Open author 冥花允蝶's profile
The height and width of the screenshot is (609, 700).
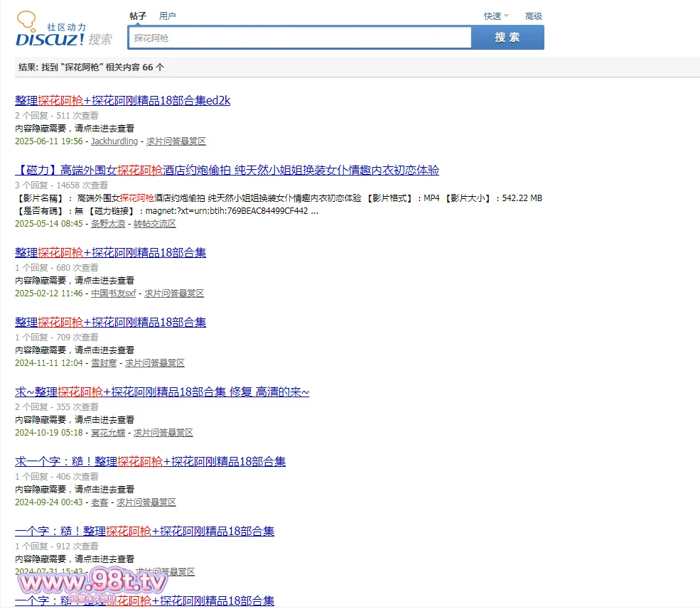point(108,433)
